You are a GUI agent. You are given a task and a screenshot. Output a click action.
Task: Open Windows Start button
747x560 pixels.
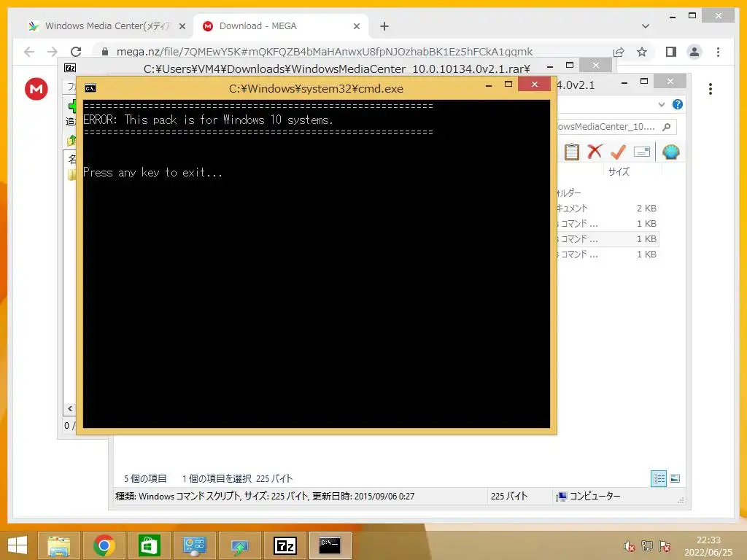coord(18,545)
